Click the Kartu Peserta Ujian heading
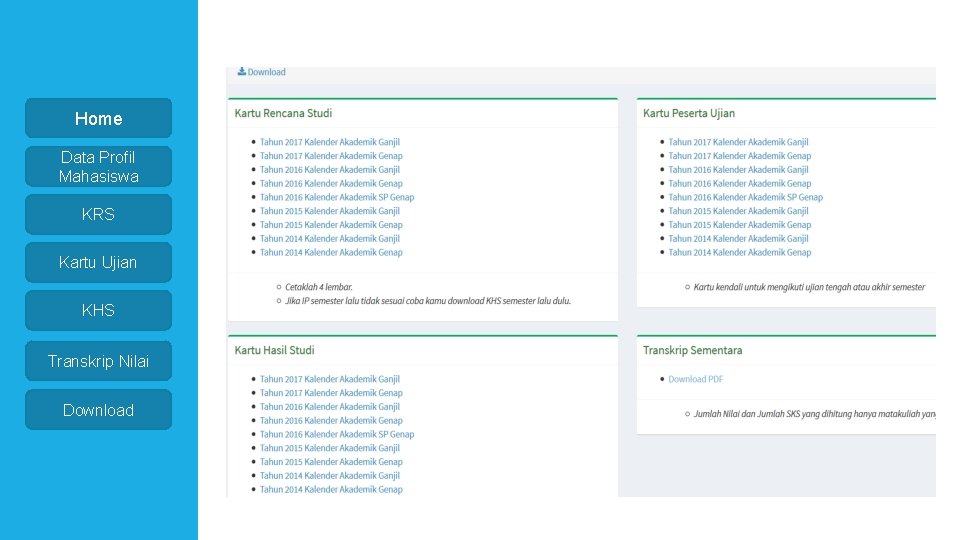 [x=689, y=113]
